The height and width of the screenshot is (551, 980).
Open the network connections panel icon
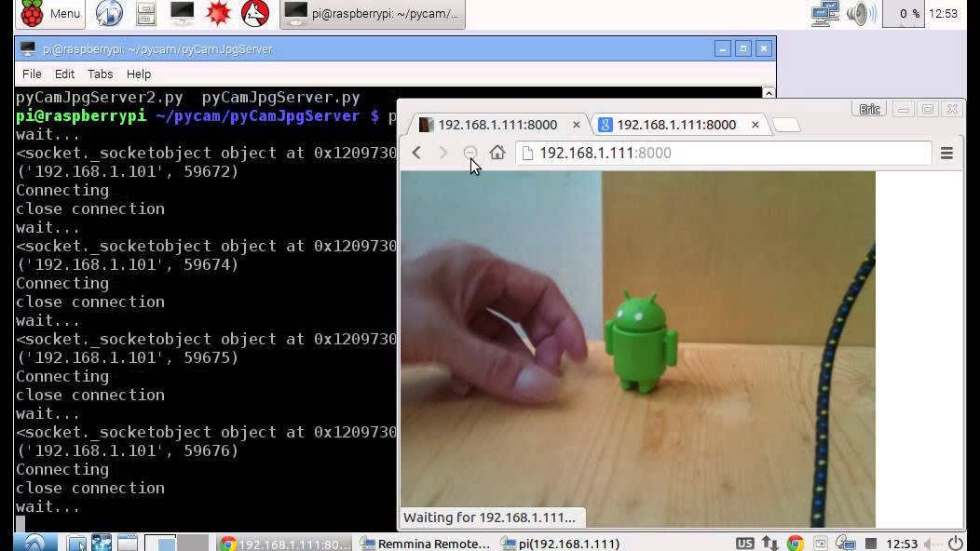(825, 14)
